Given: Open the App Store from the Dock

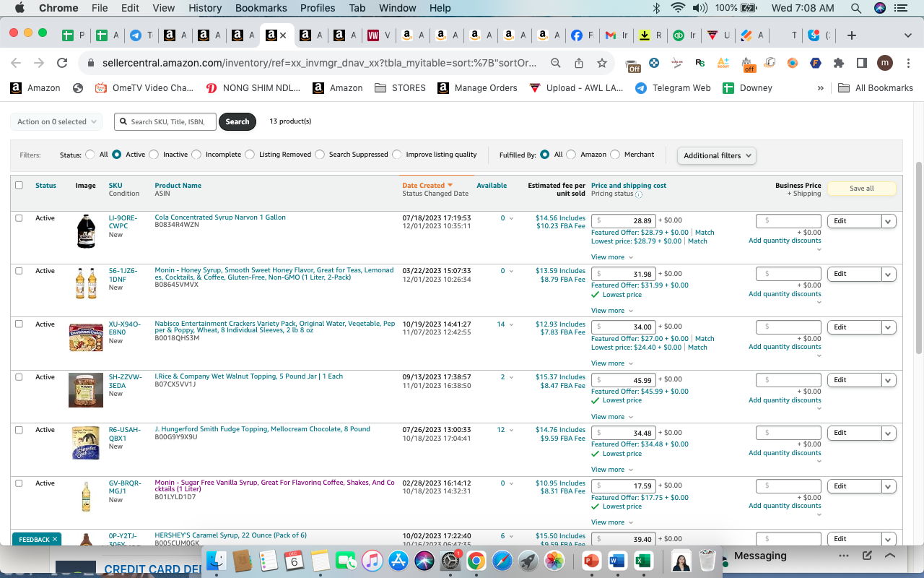Looking at the screenshot, I should [x=398, y=561].
